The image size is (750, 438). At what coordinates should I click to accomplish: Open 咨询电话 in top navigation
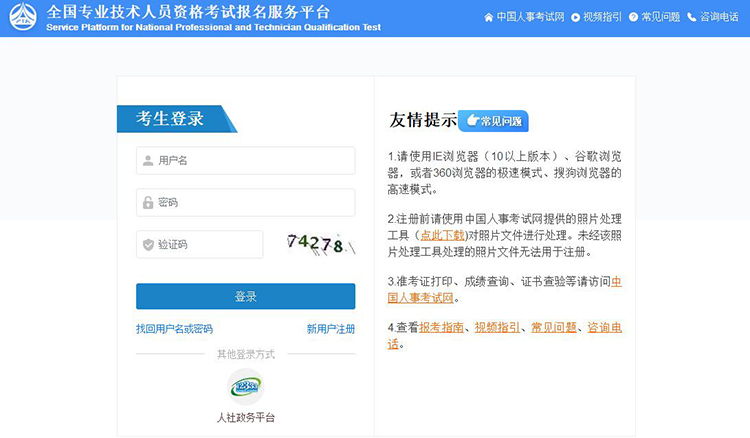pyautogui.click(x=719, y=17)
